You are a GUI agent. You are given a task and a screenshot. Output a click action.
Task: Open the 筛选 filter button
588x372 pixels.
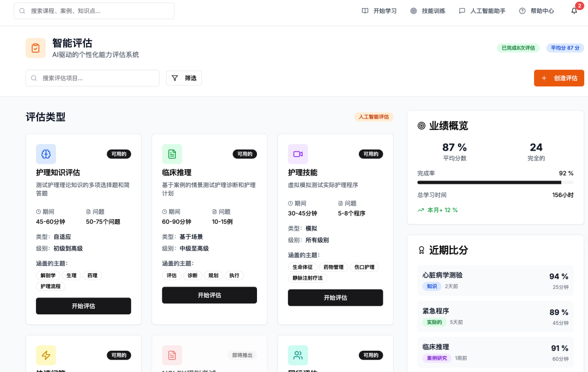184,78
